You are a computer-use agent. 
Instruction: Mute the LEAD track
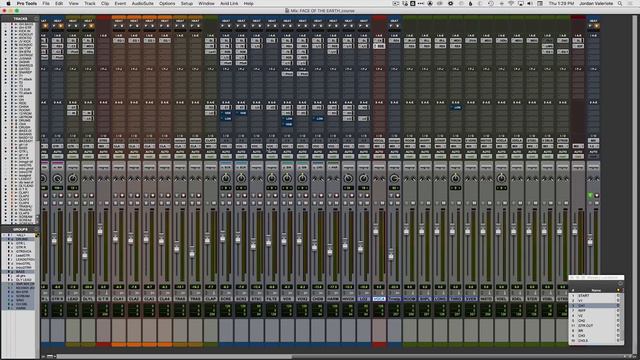coord(76,203)
